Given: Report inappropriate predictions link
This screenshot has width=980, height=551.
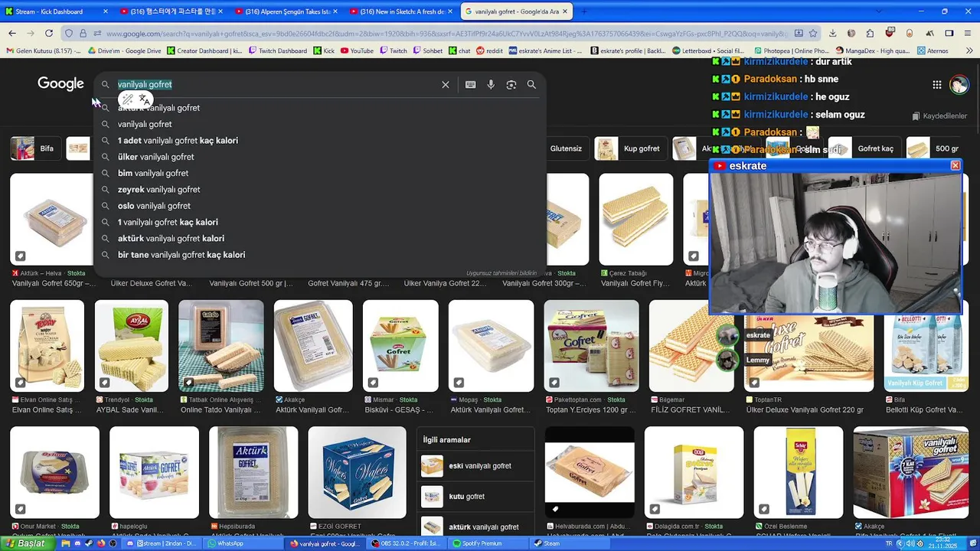Looking at the screenshot, I should click(x=501, y=273).
